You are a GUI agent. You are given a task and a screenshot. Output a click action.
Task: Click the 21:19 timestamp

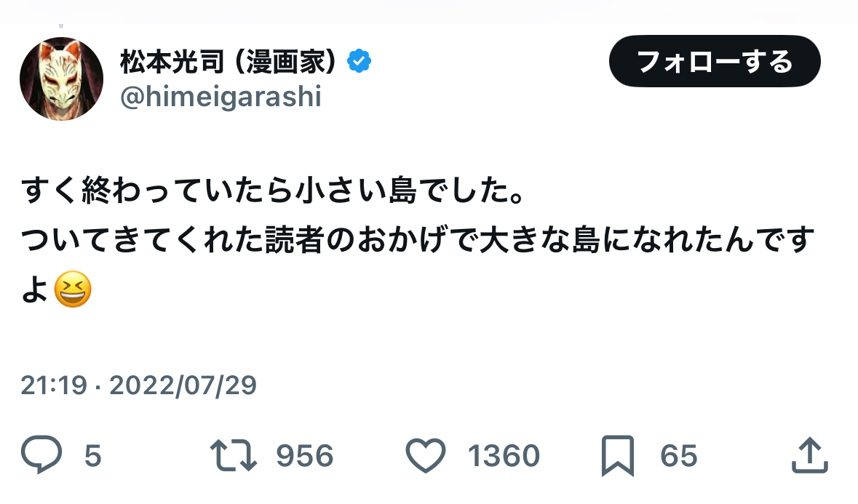click(x=52, y=385)
